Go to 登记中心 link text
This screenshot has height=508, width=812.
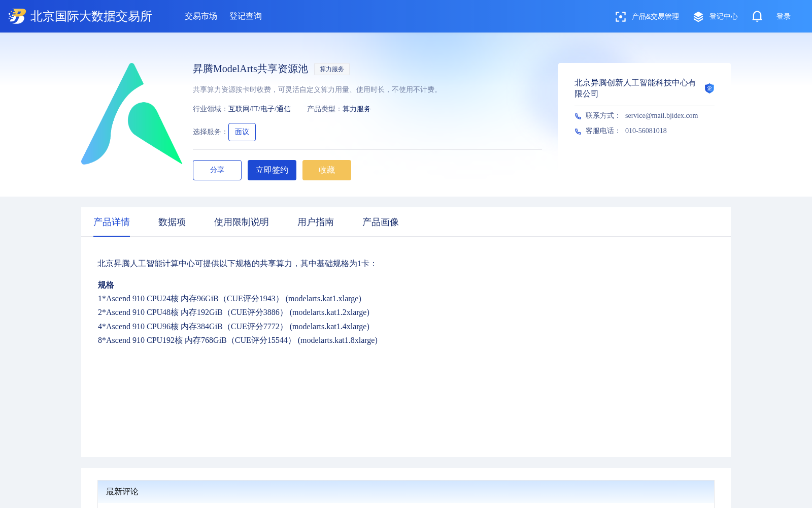[724, 17]
